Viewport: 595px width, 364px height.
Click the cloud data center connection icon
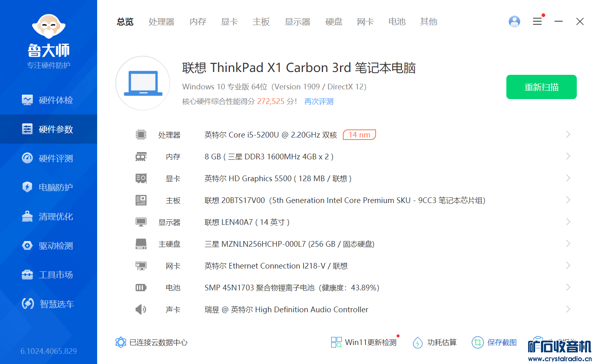[121, 342]
